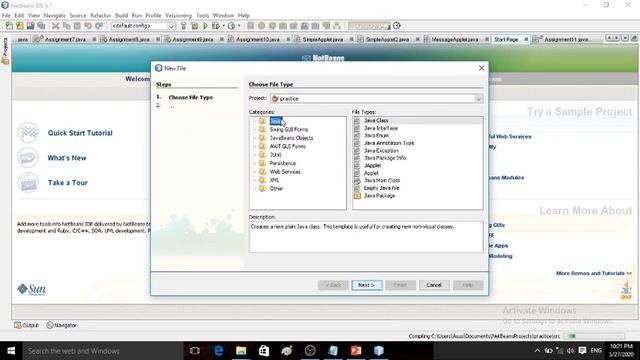Click the Paste toolbar icon
Image resolution: width=640 pixels, height=360 pixels.
point(77,26)
